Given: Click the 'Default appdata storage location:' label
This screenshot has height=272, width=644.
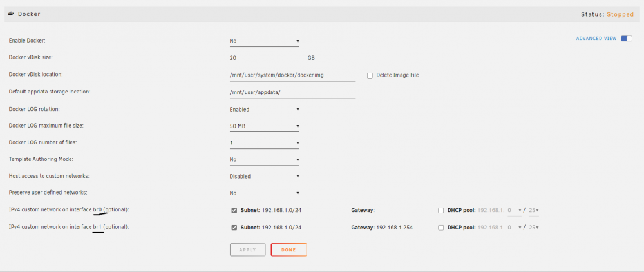Looking at the screenshot, I should (x=50, y=92).
